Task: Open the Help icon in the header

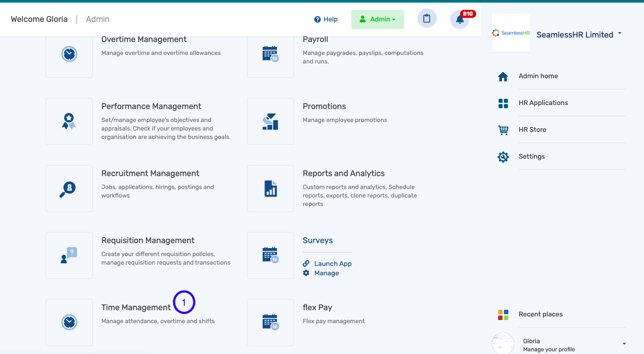Action: pyautogui.click(x=317, y=19)
